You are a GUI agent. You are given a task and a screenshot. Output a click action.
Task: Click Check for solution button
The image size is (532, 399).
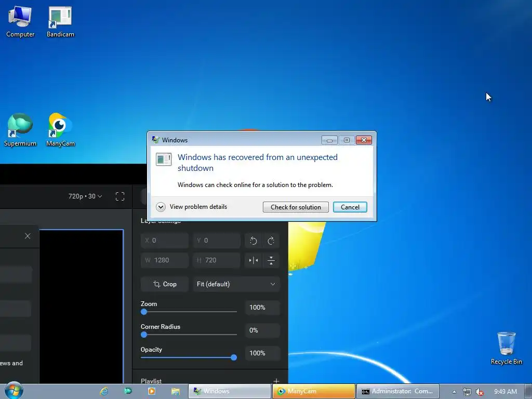click(x=296, y=207)
